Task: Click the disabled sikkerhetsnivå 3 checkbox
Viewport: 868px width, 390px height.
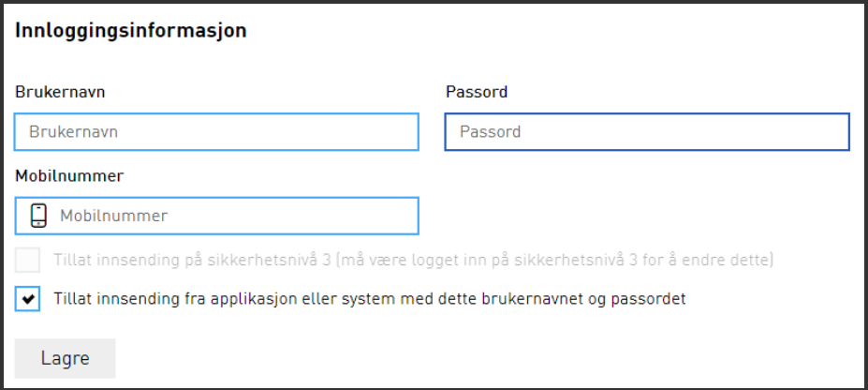Action: point(28,260)
